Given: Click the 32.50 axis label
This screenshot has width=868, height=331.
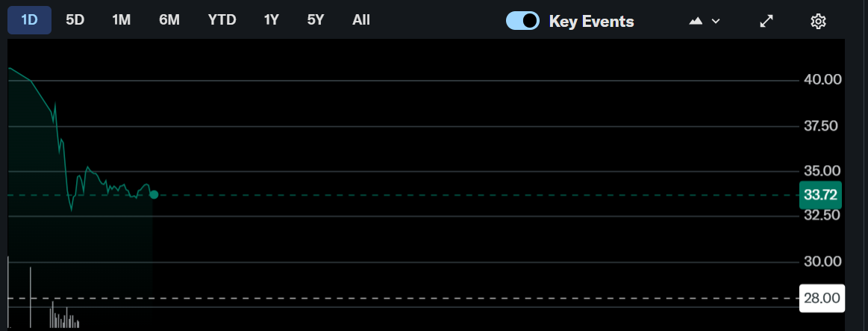Looking at the screenshot, I should coord(822,215).
